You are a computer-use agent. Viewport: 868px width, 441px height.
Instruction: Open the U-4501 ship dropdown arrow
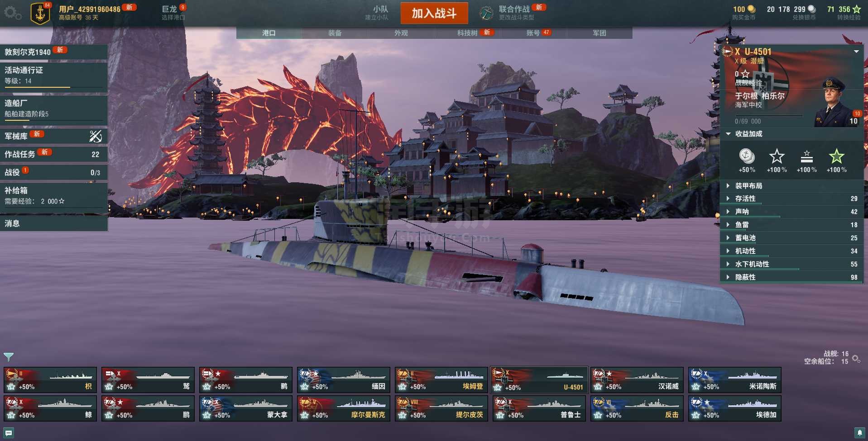(856, 52)
